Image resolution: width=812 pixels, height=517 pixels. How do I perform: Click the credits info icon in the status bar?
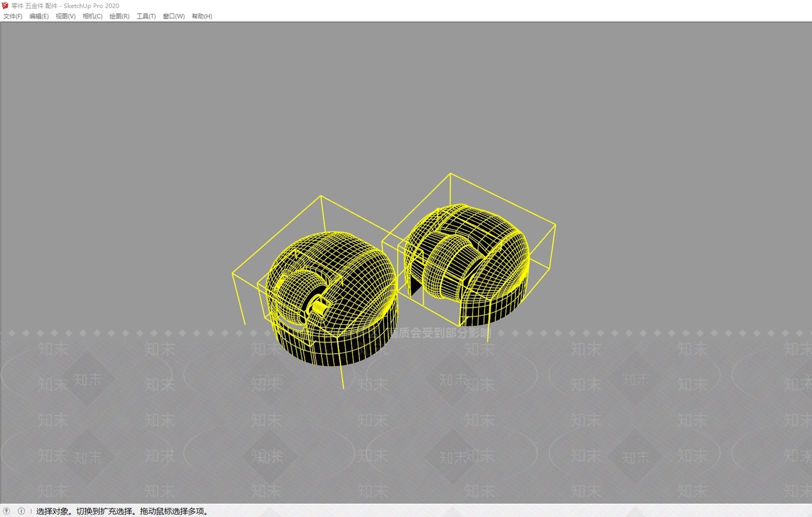[x=21, y=511]
